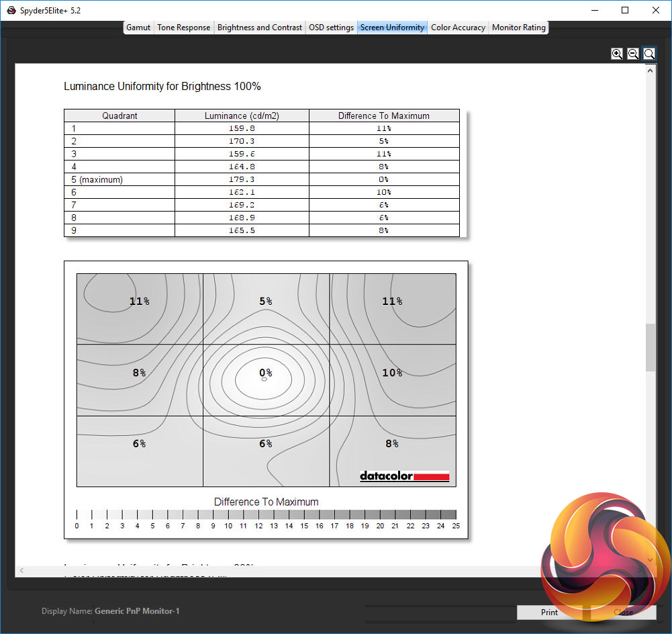Click the 5 (maximum) quadrant row label
This screenshot has width=672, height=634.
coord(97,179)
